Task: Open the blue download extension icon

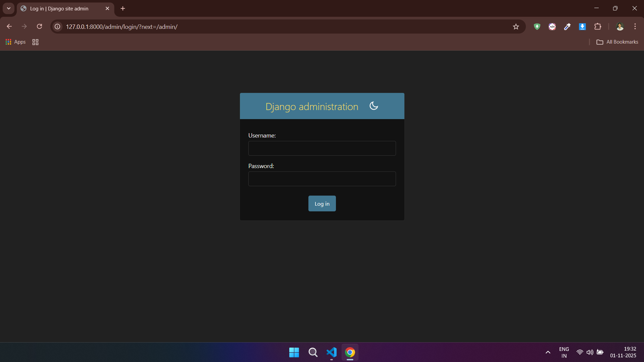Action: (582, 27)
